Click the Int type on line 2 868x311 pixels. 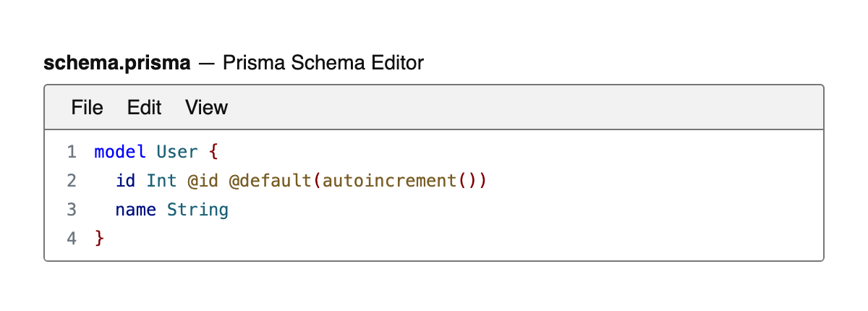pos(161,181)
